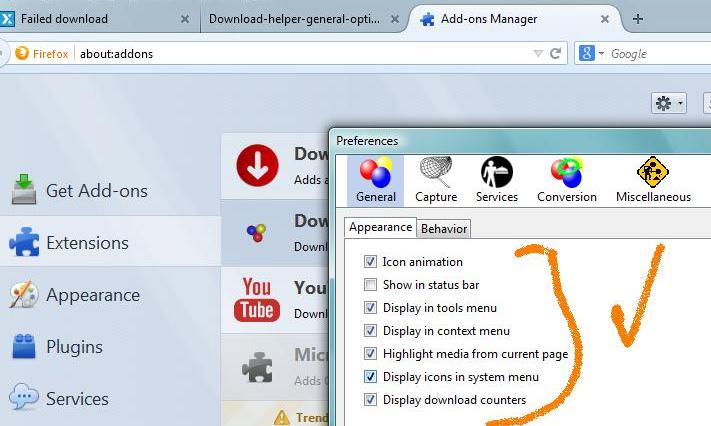Open the Miscellaneous preferences section
This screenshot has width=711, height=426.
coord(653,181)
